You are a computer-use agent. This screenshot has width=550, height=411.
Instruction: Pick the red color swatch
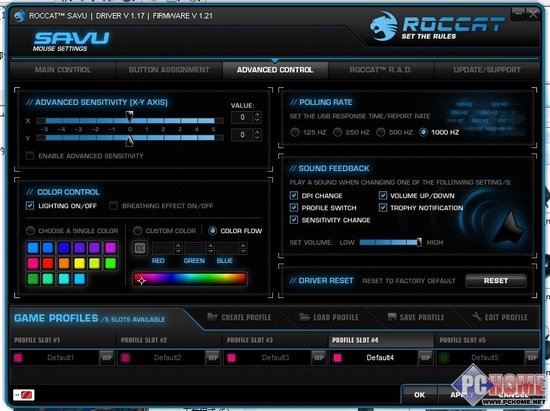(48, 263)
